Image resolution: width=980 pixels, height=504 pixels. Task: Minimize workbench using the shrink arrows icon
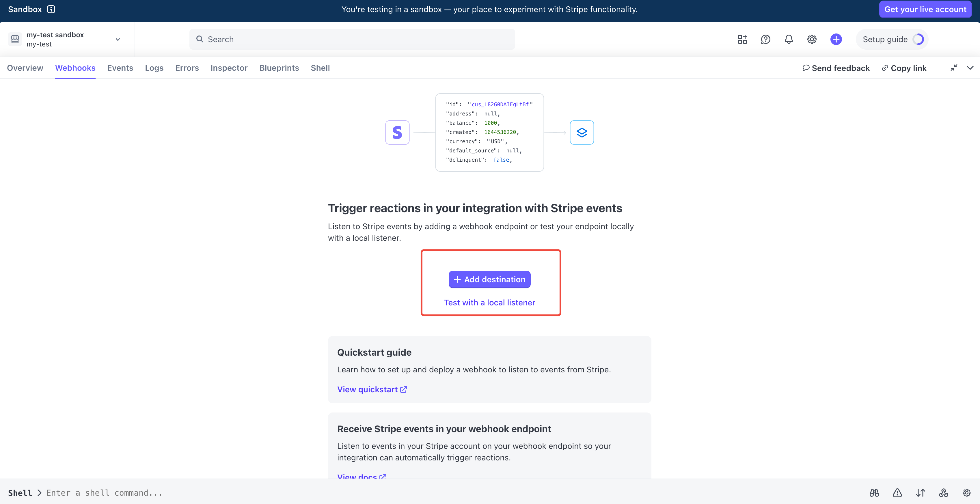pos(954,68)
